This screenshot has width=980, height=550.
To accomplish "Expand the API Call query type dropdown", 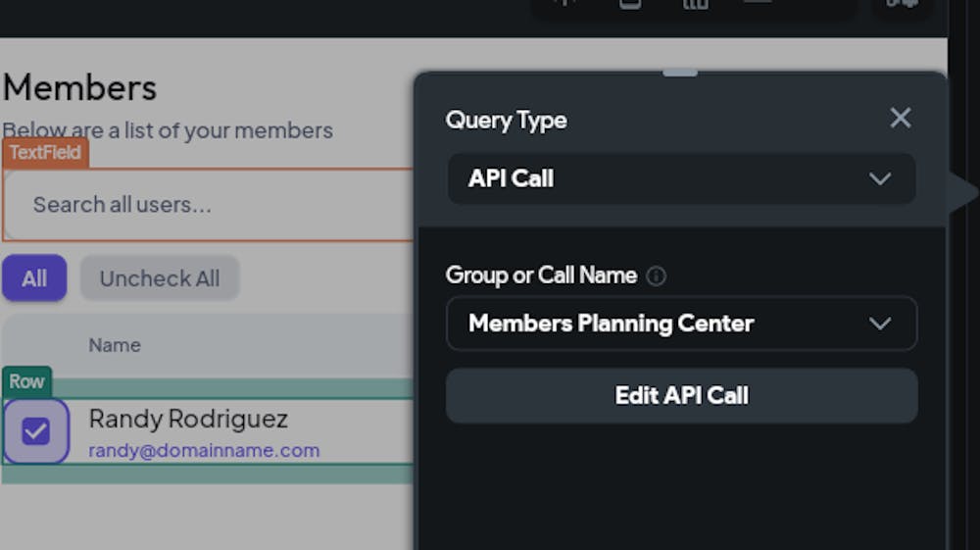I will click(x=682, y=178).
